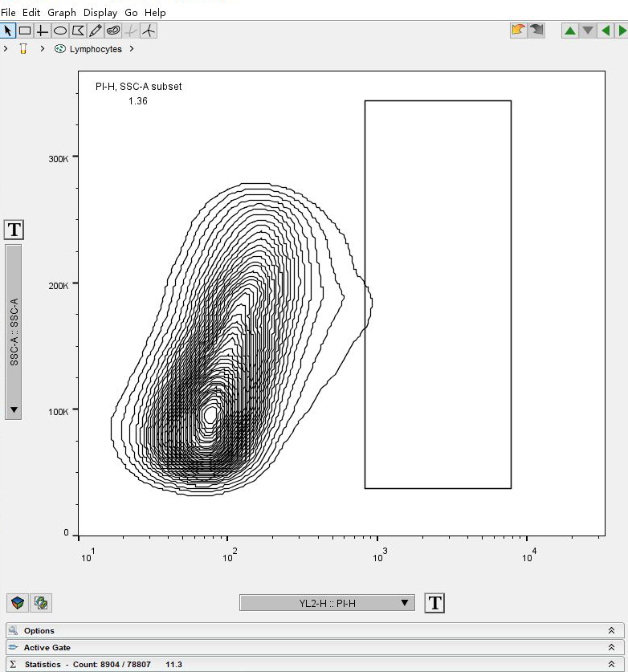Screen dimensions: 628x672
Task: Click the chevron before Lymphocytes icon
Action: tap(42, 49)
